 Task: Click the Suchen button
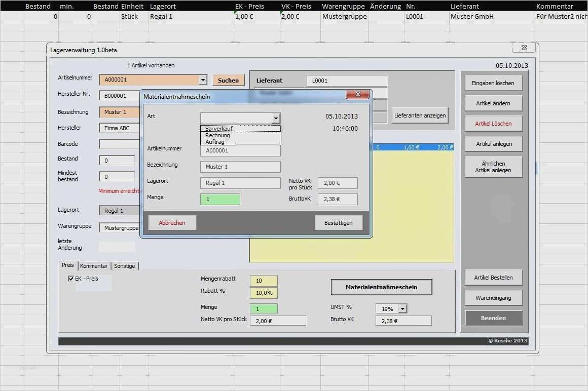(228, 81)
